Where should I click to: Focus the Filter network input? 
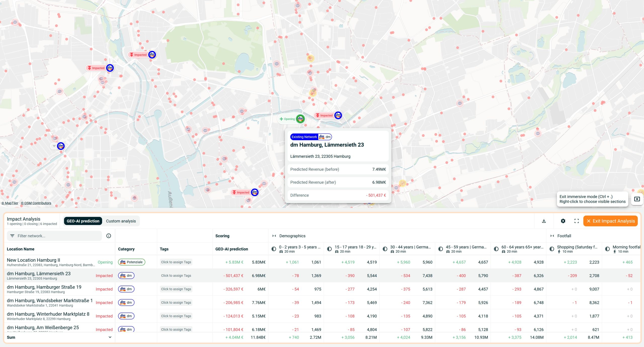(54, 236)
